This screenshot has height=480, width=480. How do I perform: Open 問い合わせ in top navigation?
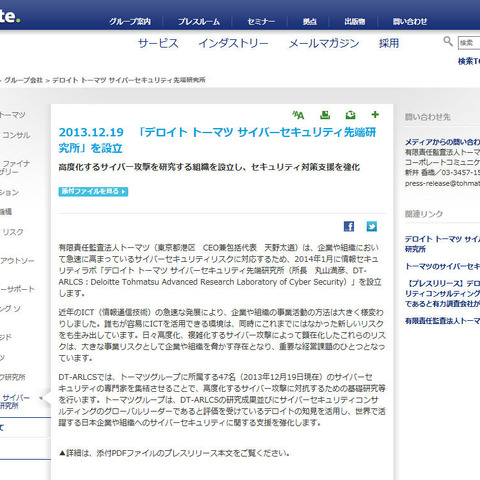(x=410, y=22)
